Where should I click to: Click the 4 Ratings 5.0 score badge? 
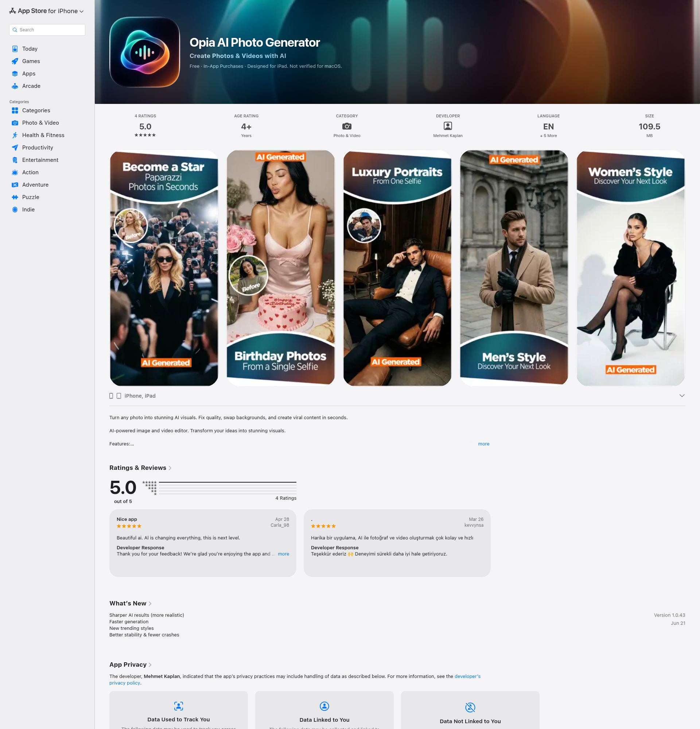pyautogui.click(x=145, y=126)
